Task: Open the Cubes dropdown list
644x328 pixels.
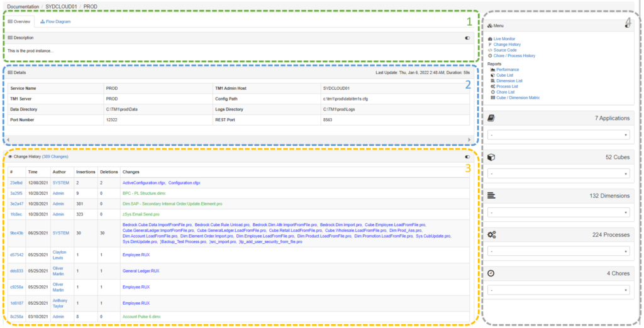Action: [558, 174]
